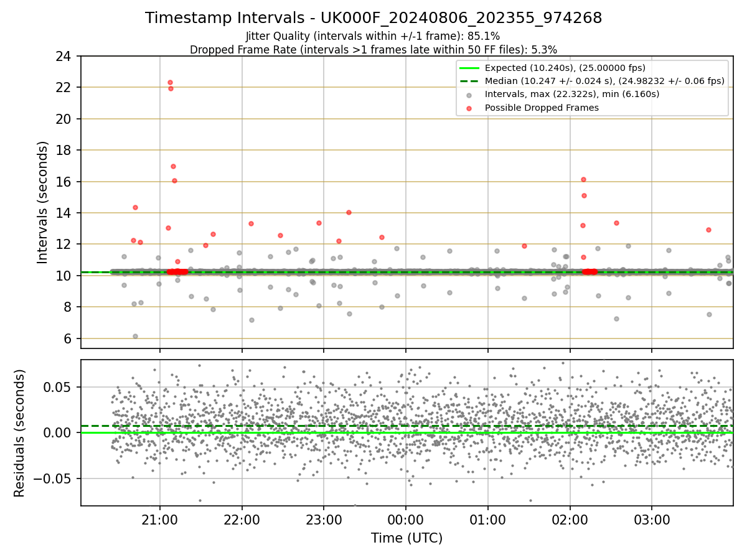The height and width of the screenshot is (560, 747).
Task: Click legend entry starting with "Median (10.247"
Action: (604, 81)
